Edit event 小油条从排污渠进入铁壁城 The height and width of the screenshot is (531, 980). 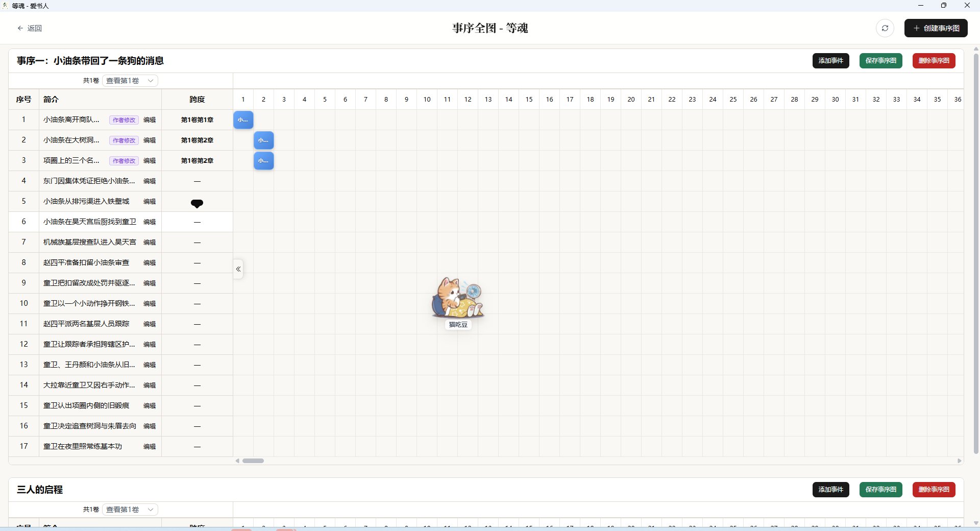point(150,202)
